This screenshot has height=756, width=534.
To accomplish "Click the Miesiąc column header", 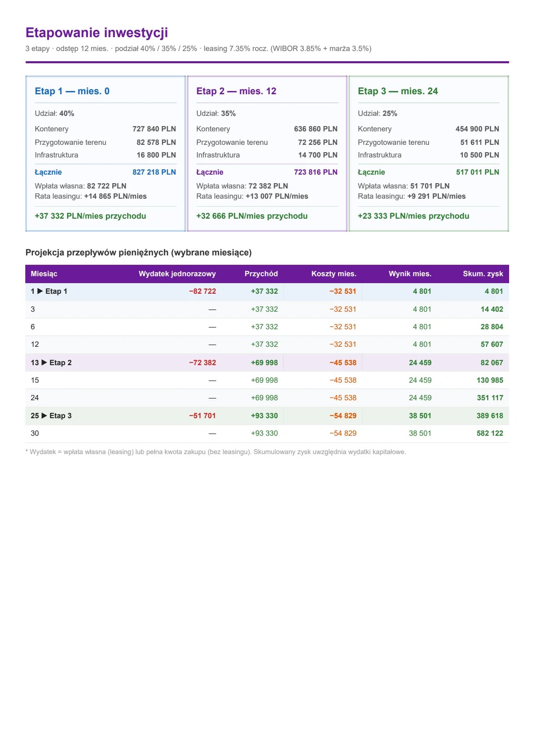I will coord(44,274).
